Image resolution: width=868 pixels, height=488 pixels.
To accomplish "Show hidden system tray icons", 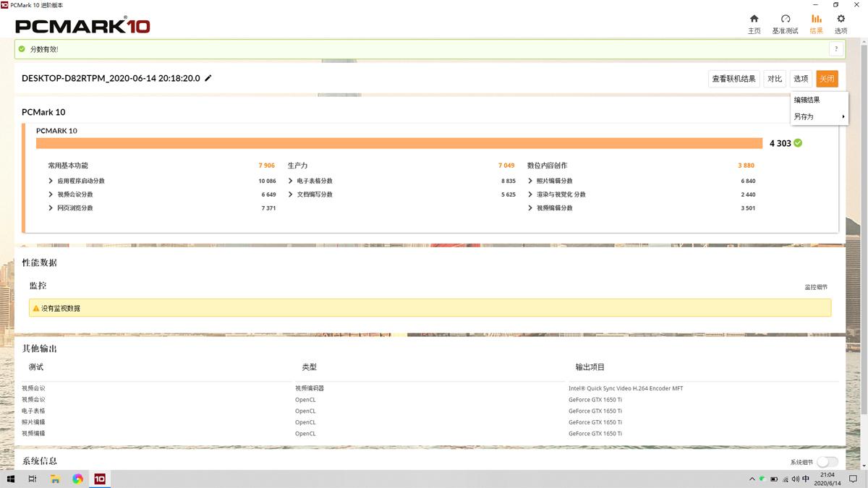I will tap(752, 479).
